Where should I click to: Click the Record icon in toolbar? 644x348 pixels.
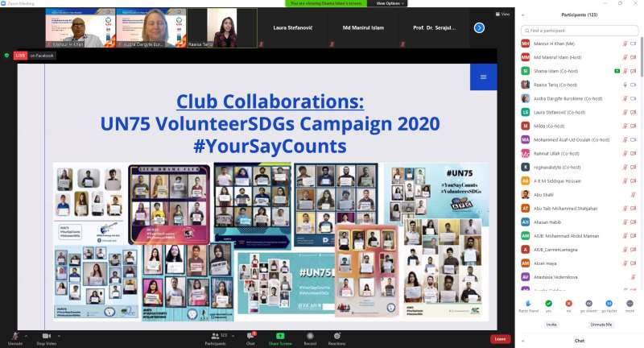(x=310, y=335)
